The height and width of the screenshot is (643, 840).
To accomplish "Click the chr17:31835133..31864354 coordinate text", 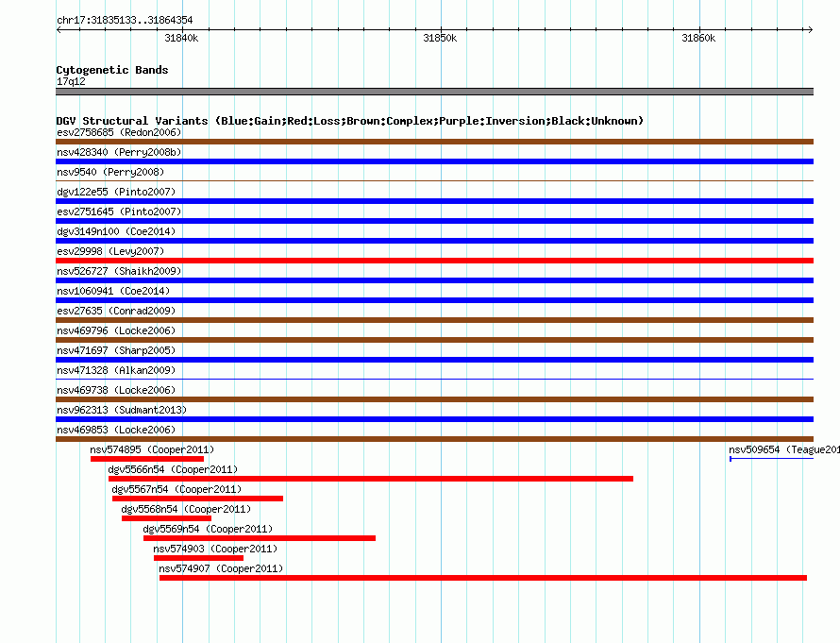I will pos(125,20).
